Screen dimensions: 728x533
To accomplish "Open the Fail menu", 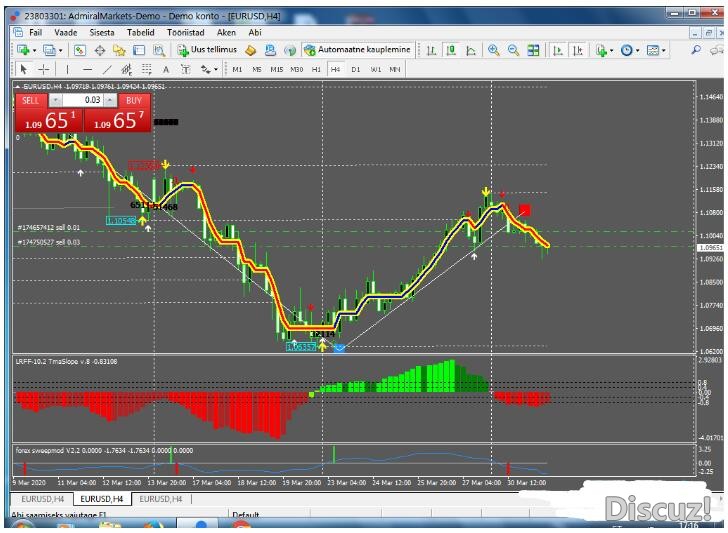I will point(36,32).
